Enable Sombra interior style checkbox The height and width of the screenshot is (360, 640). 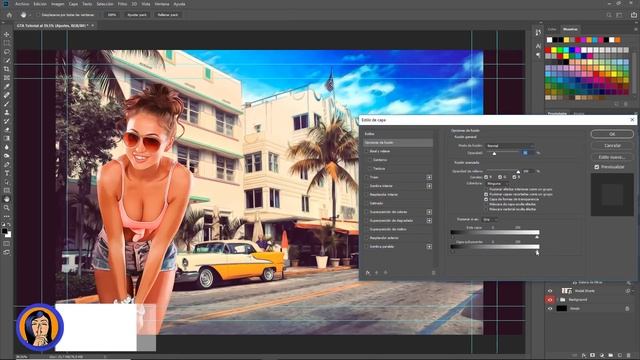(367, 186)
